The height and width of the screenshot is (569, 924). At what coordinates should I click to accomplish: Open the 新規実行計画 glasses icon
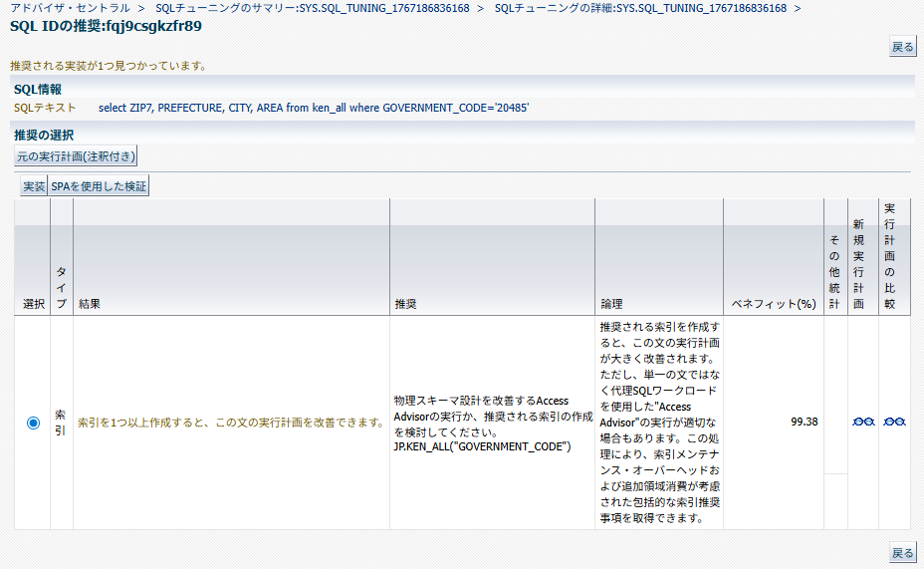tap(862, 422)
